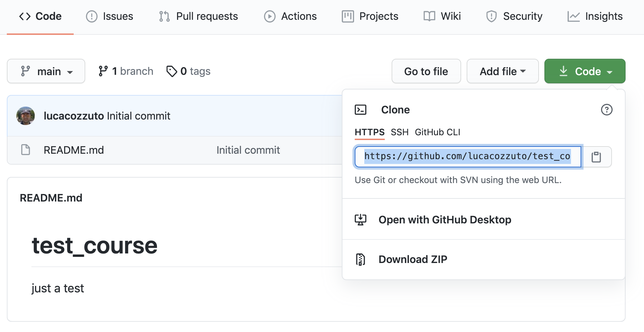
Task: Select the SSH clone tab
Action: point(399,132)
